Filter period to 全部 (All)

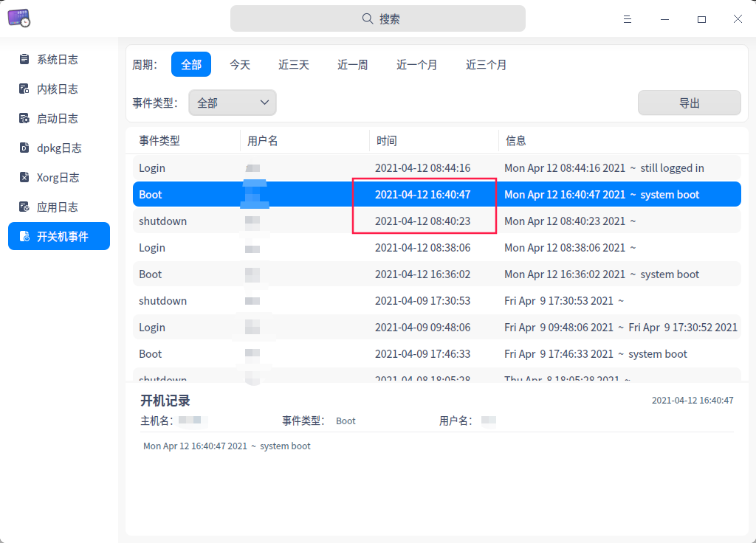tap(191, 65)
